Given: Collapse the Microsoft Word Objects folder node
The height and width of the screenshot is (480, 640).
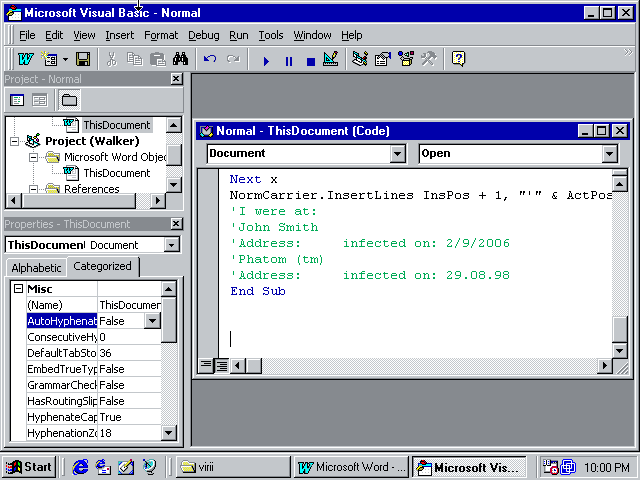Looking at the screenshot, I should click(33, 157).
